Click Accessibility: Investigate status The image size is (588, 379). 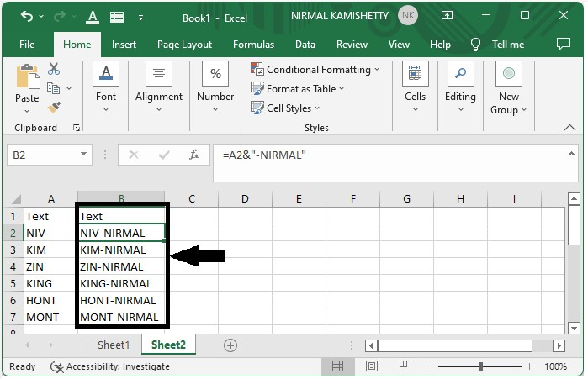110,366
